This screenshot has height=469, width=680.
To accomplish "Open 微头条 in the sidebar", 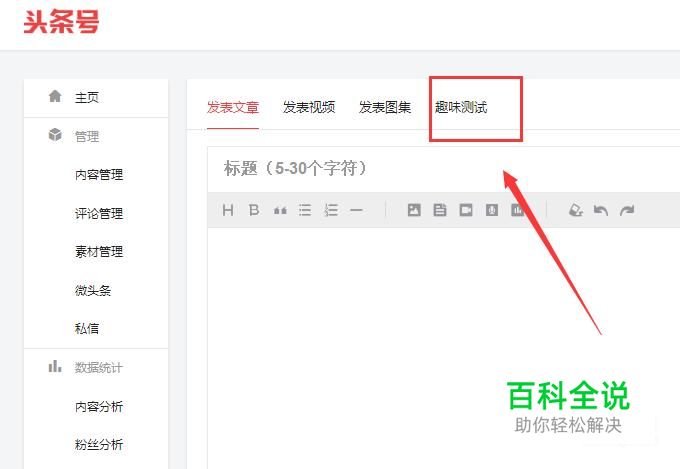I will tap(93, 290).
